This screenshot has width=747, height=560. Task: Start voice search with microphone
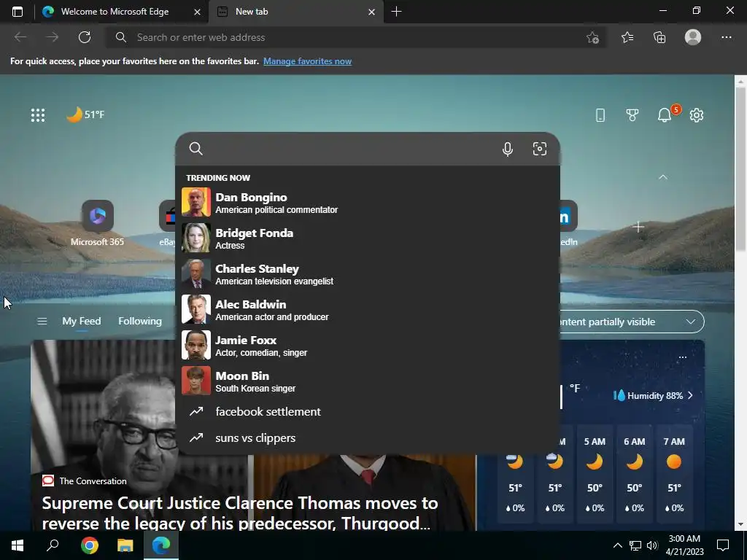[508, 149]
